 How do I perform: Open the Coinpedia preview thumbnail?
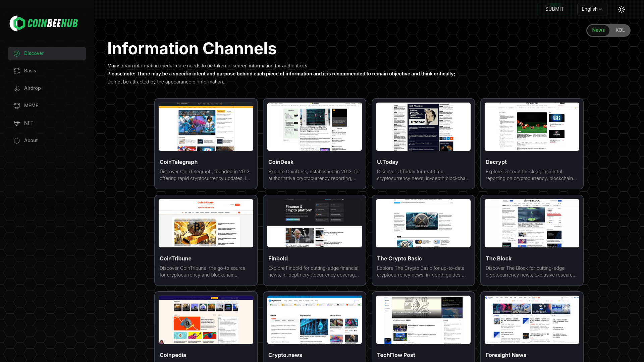point(206,320)
